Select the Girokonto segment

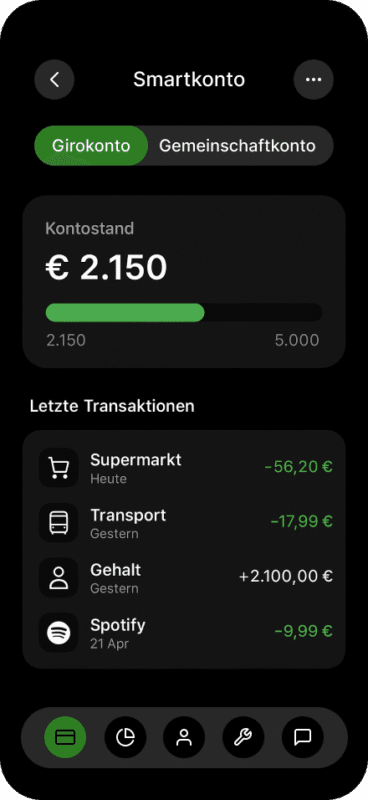click(91, 146)
